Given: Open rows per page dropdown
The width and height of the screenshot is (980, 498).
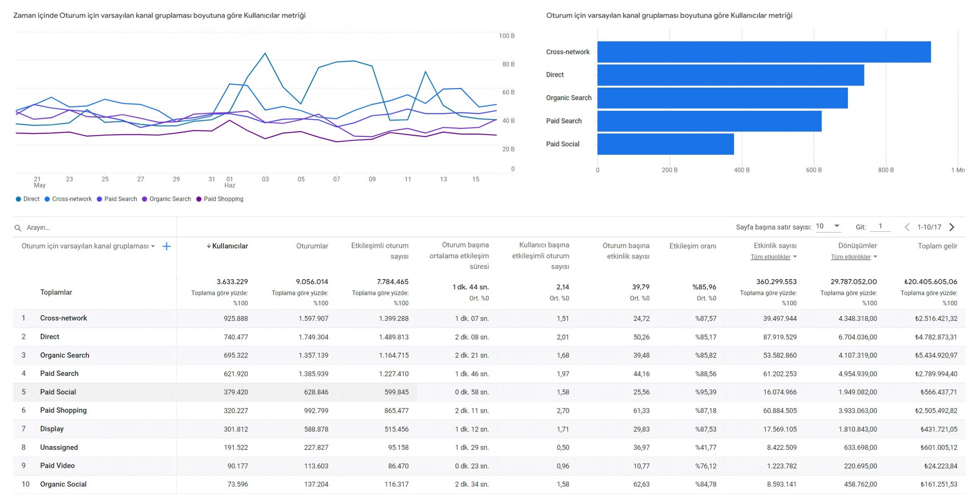Looking at the screenshot, I should [828, 226].
